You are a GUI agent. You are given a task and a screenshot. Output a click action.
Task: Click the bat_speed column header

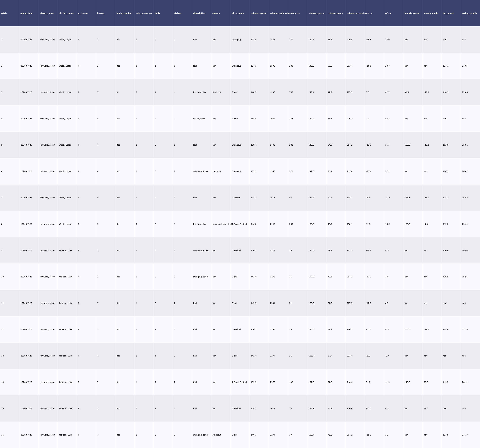point(448,13)
